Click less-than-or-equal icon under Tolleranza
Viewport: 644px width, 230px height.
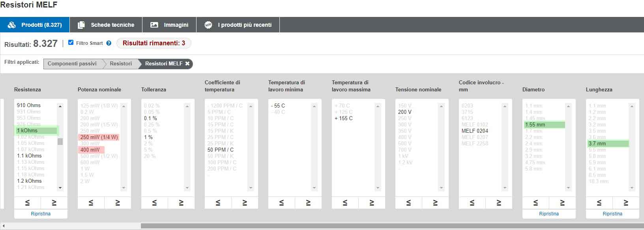tap(155, 202)
